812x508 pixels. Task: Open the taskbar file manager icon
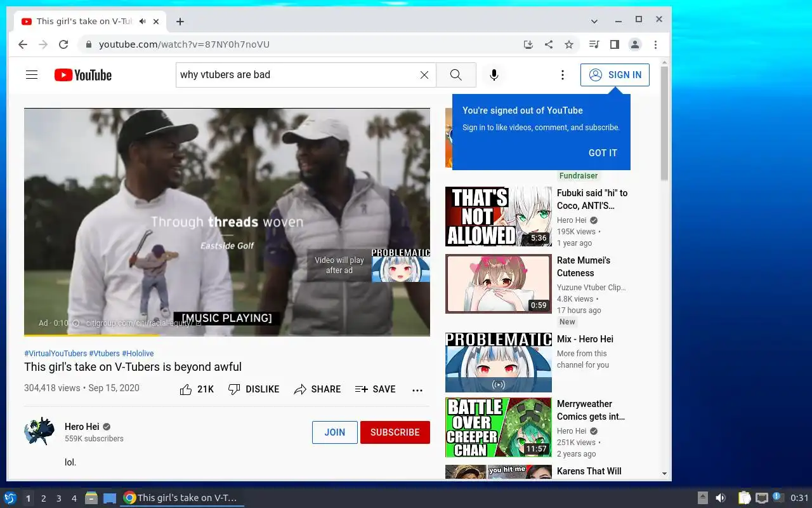point(91,498)
